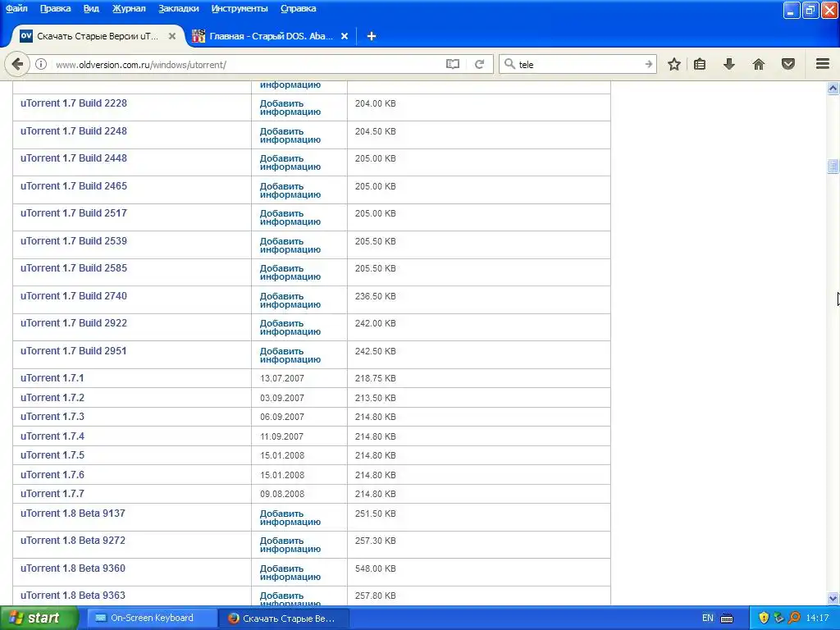Click the address bar URL field

[246, 64]
